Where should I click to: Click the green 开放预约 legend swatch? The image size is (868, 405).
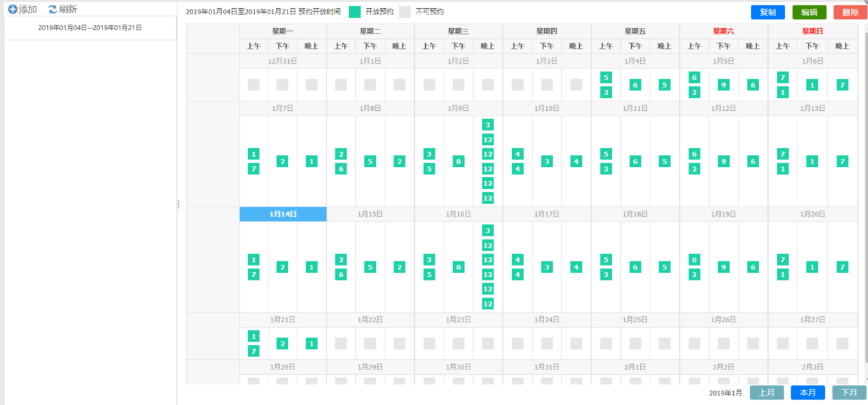(355, 12)
